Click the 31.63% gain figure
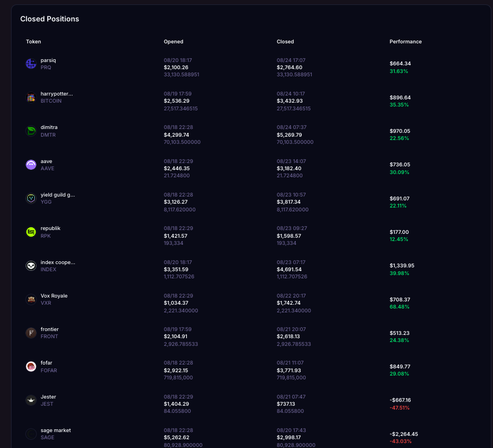Viewport: 493px width, 448px height. click(398, 71)
